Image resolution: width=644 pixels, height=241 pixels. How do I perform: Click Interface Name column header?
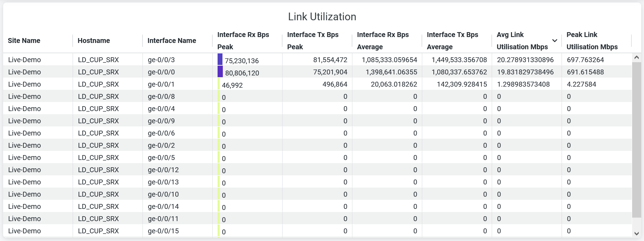171,41
